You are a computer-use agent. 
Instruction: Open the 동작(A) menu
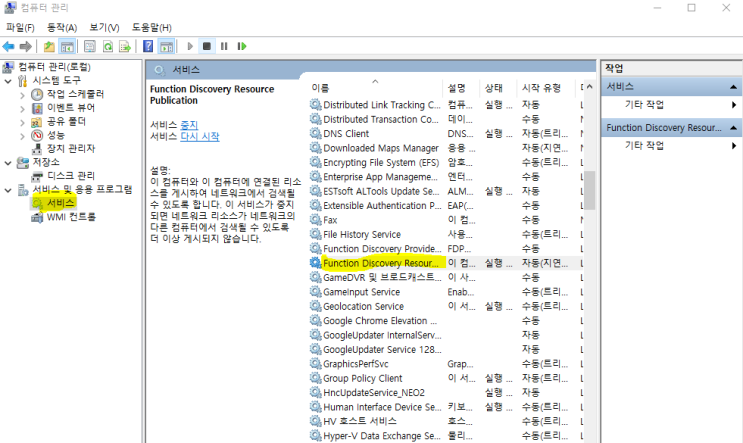(62, 27)
